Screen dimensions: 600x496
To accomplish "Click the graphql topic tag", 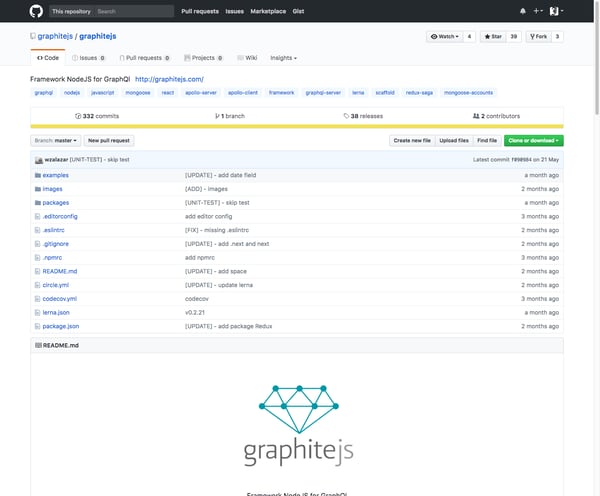I will [44, 93].
